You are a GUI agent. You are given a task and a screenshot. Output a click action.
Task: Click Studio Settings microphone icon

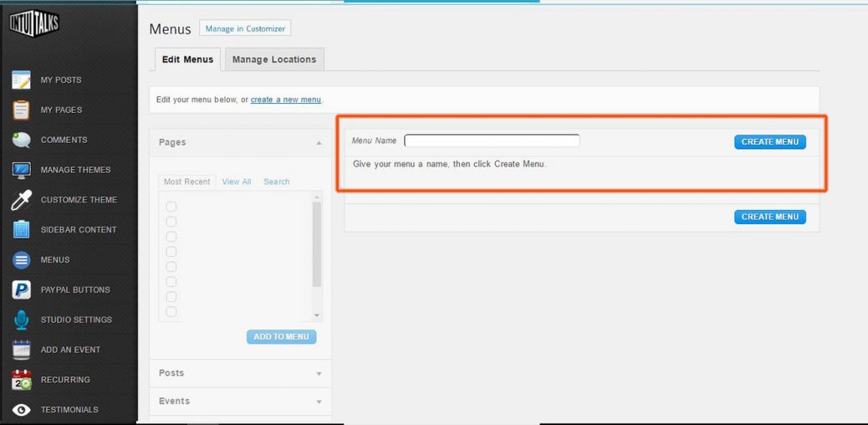[22, 320]
